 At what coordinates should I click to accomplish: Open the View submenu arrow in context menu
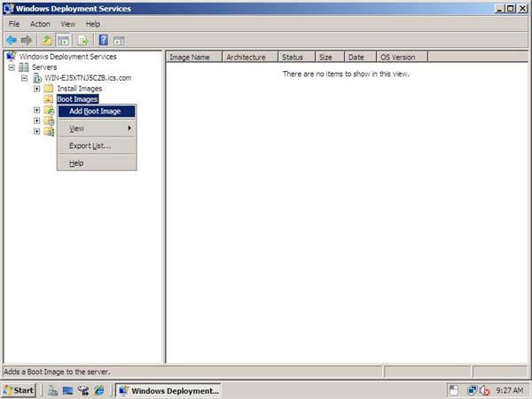tap(129, 128)
